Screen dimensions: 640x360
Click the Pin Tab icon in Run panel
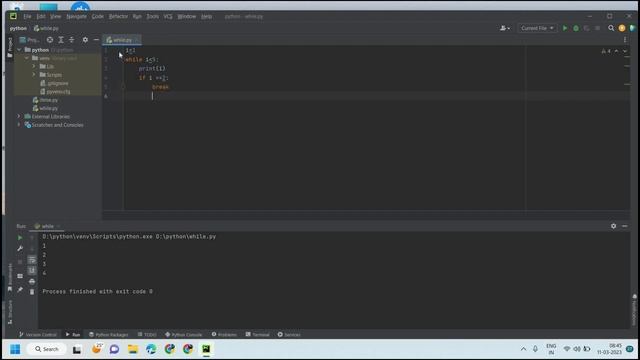20,289
